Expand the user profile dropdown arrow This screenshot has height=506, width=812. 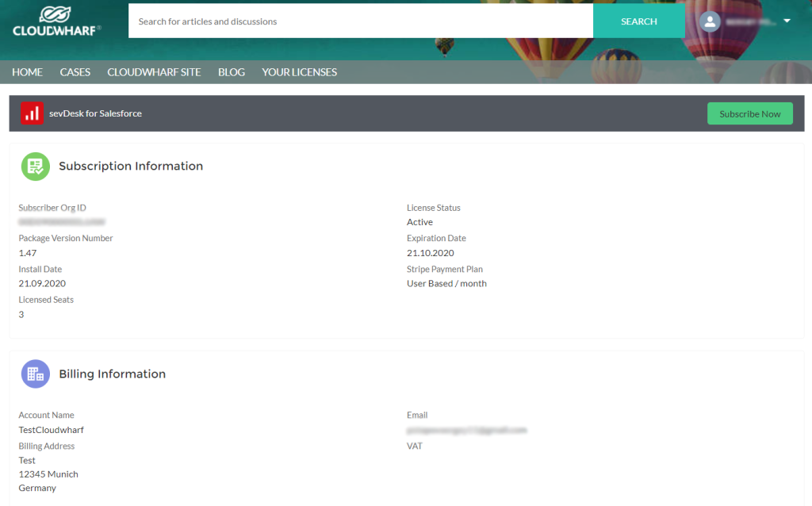[787, 21]
